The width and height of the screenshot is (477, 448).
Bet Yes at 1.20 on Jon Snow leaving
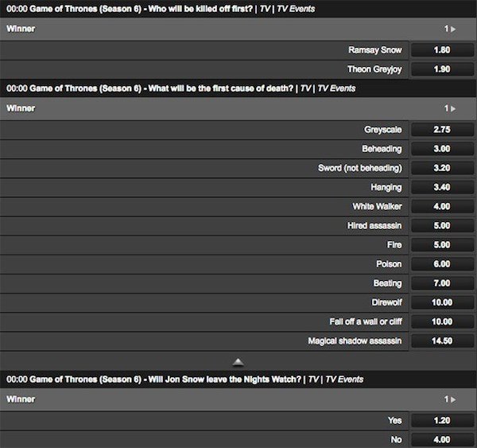click(442, 420)
